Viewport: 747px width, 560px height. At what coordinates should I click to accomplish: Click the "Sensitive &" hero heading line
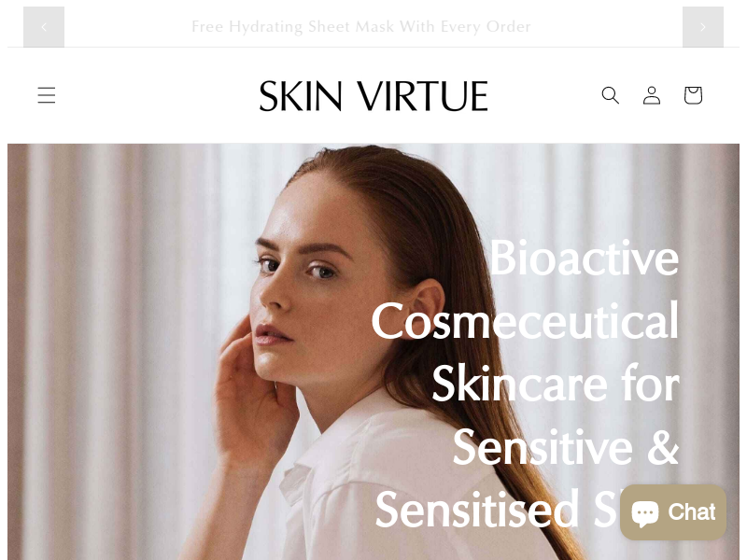[566, 447]
